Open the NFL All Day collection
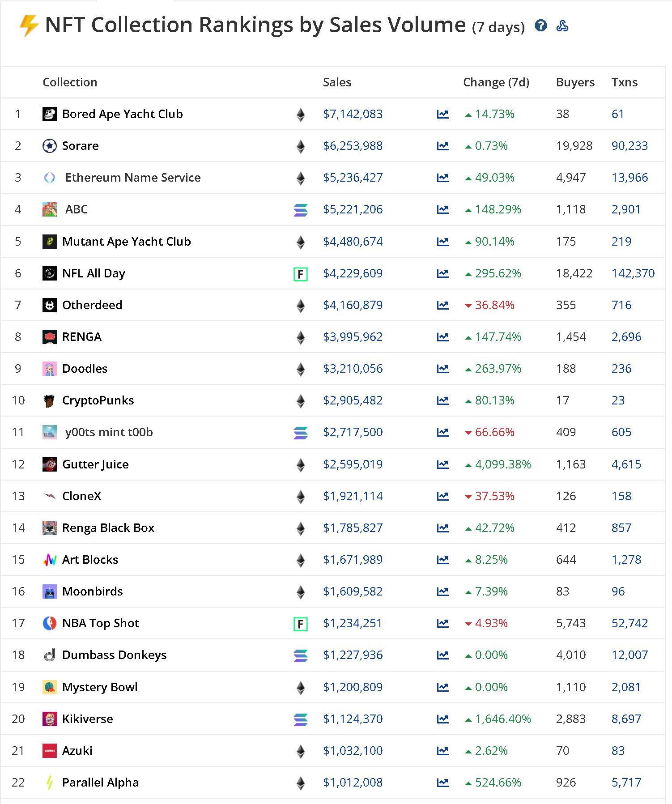 tap(94, 273)
